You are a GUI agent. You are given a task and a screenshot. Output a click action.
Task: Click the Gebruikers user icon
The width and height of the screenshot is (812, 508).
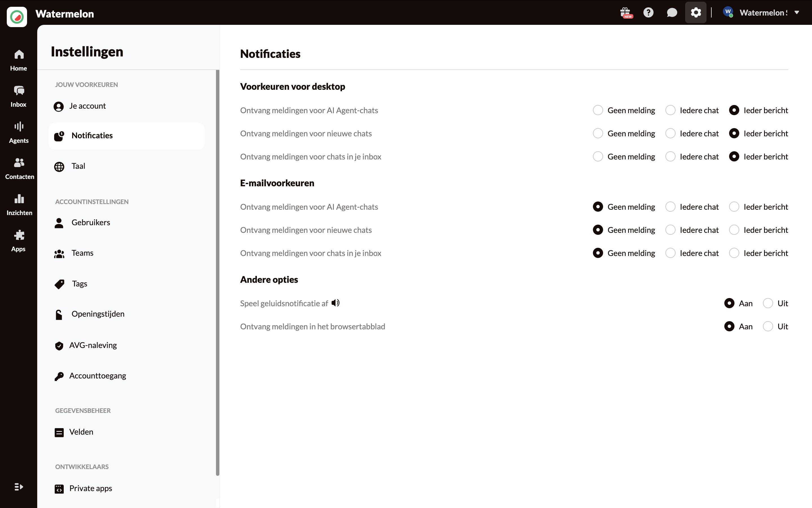tap(59, 223)
